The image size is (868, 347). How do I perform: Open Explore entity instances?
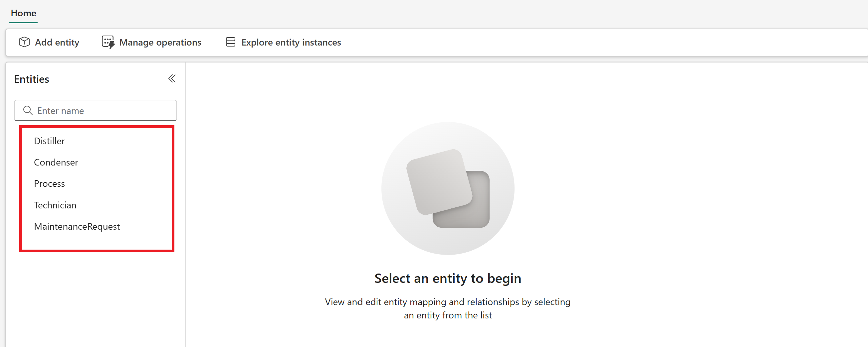pos(283,43)
